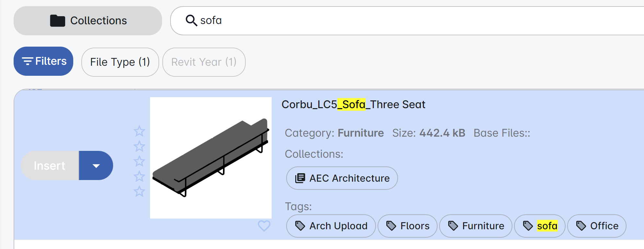Click the sofa search input field

click(x=389, y=21)
